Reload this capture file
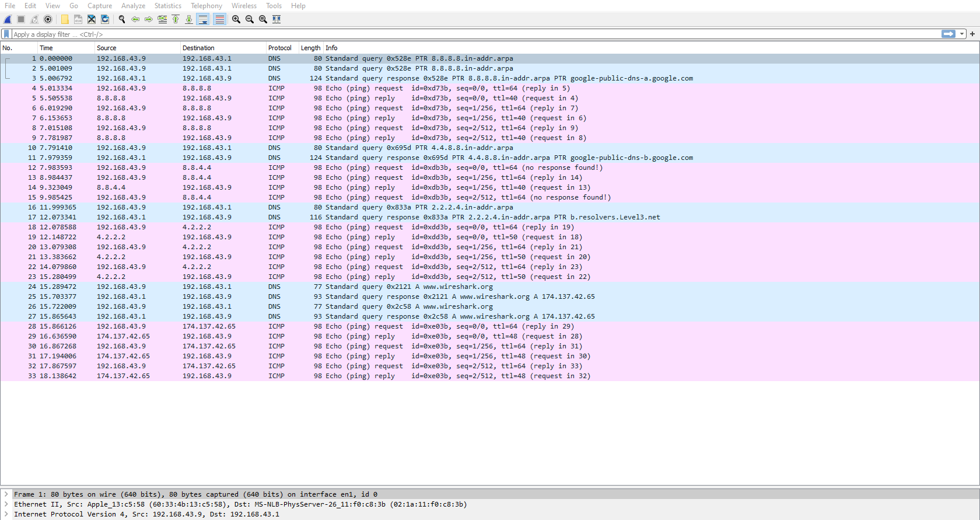980x520 pixels. pyautogui.click(x=105, y=19)
